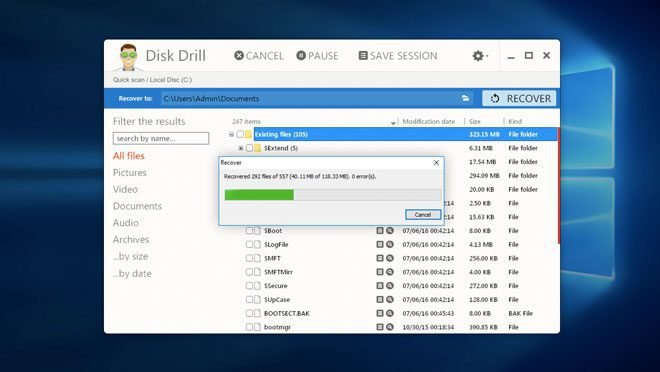Image resolution: width=660 pixels, height=372 pixels.
Task: Click square icon next to $Secure
Action: click(x=380, y=286)
